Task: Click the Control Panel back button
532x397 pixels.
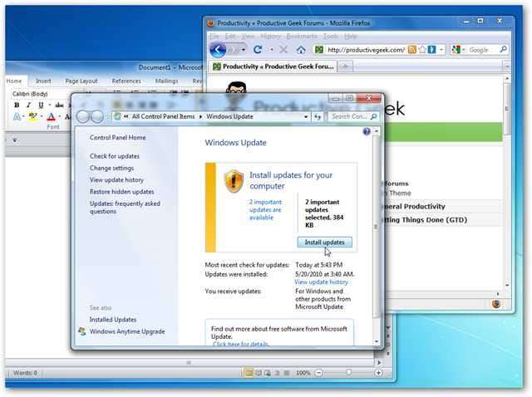Action: [82, 116]
